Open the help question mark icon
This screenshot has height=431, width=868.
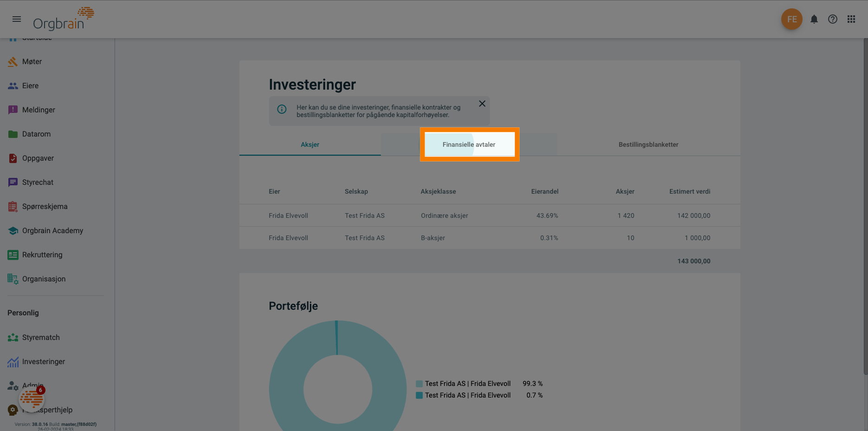[x=833, y=19]
